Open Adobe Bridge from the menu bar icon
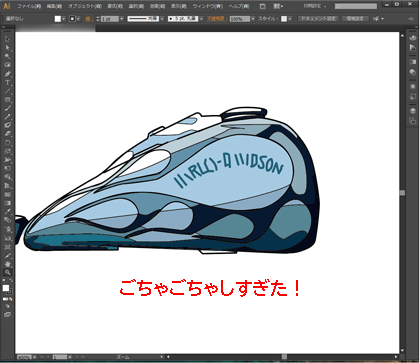420x363 pixels. coord(263,6)
